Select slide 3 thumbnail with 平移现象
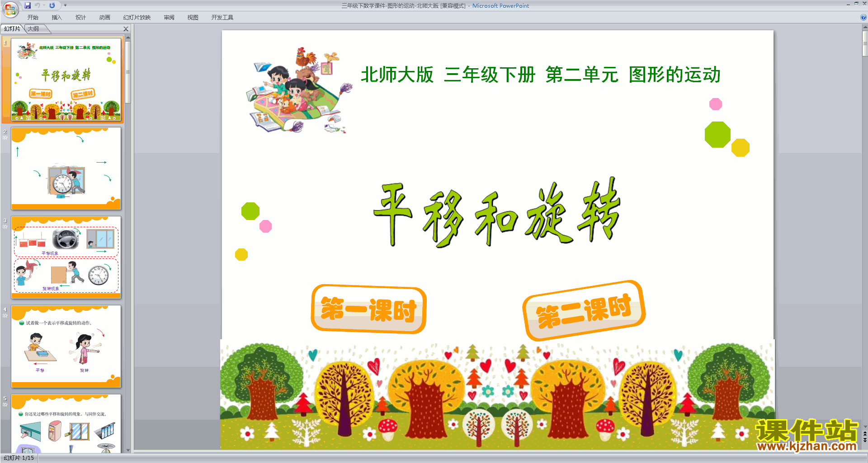The image size is (868, 463). (x=66, y=257)
